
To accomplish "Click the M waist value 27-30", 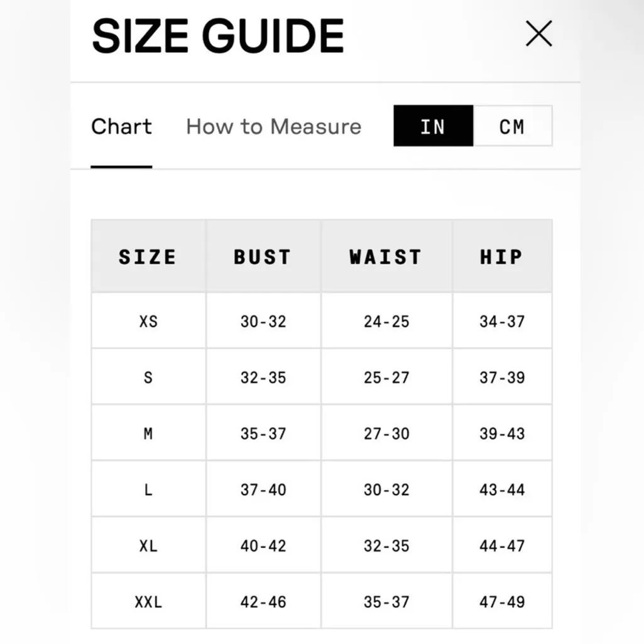I will 386,434.
